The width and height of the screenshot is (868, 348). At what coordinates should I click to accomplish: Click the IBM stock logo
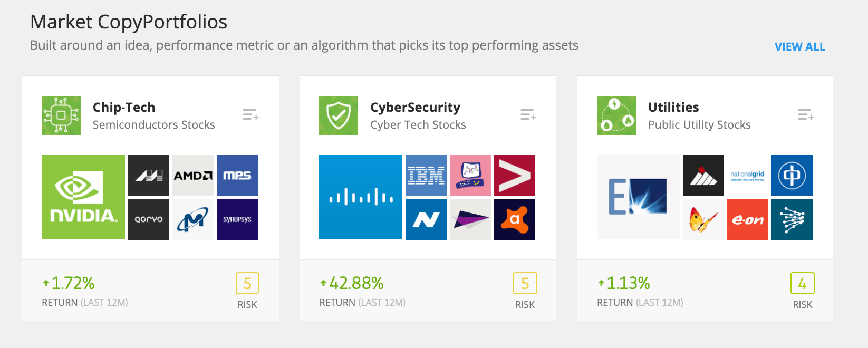(x=426, y=176)
